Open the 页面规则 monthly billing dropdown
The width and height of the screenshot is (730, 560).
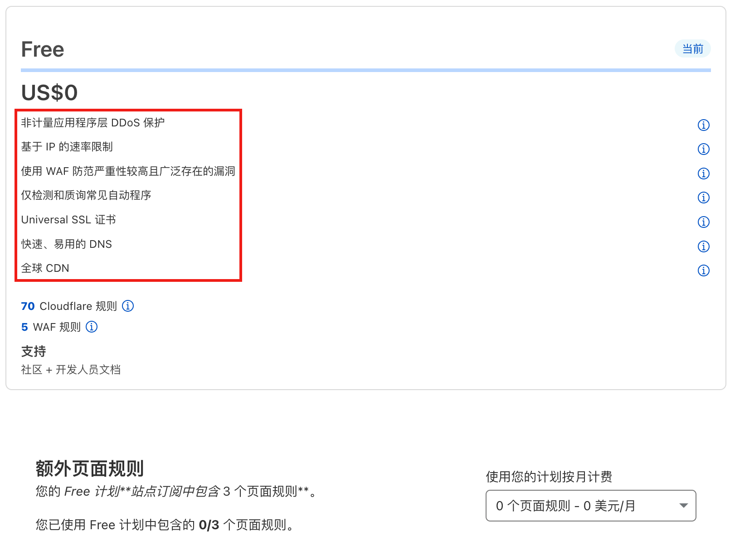(x=590, y=506)
